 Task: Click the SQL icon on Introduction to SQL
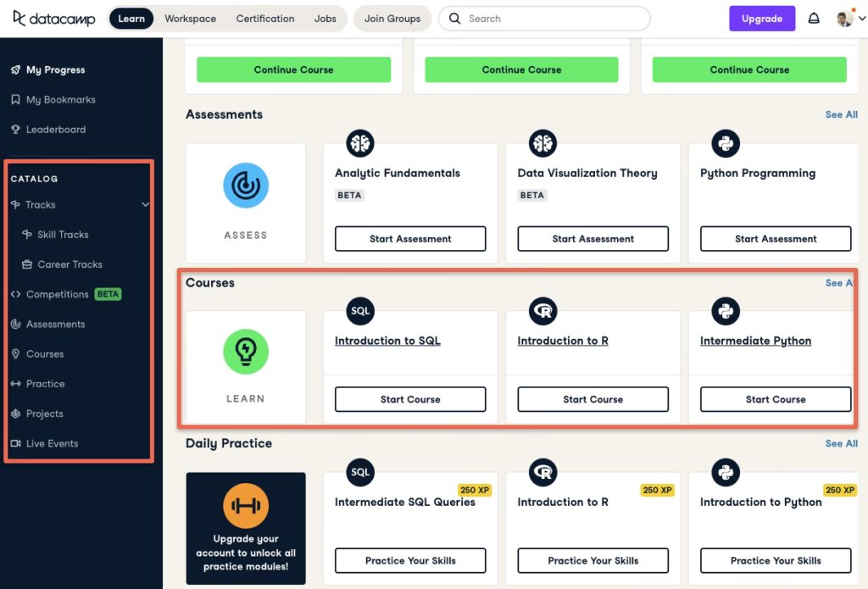pos(360,311)
